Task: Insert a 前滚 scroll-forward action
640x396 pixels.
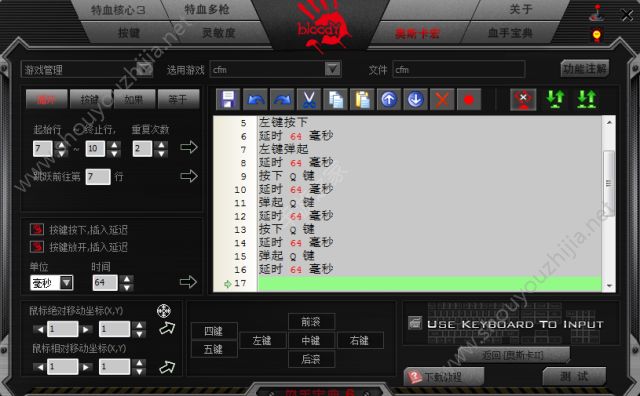Action: pos(311,322)
